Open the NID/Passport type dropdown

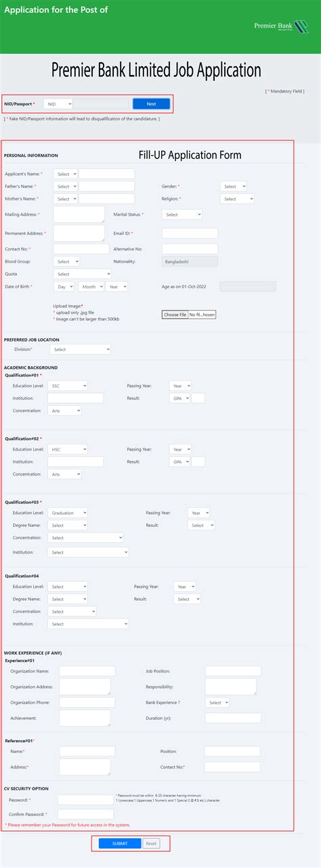(57, 104)
